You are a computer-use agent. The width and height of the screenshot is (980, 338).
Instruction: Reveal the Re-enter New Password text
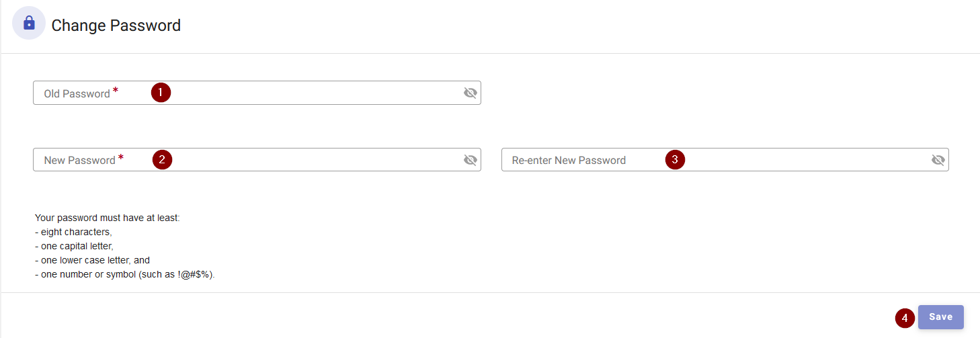click(938, 160)
